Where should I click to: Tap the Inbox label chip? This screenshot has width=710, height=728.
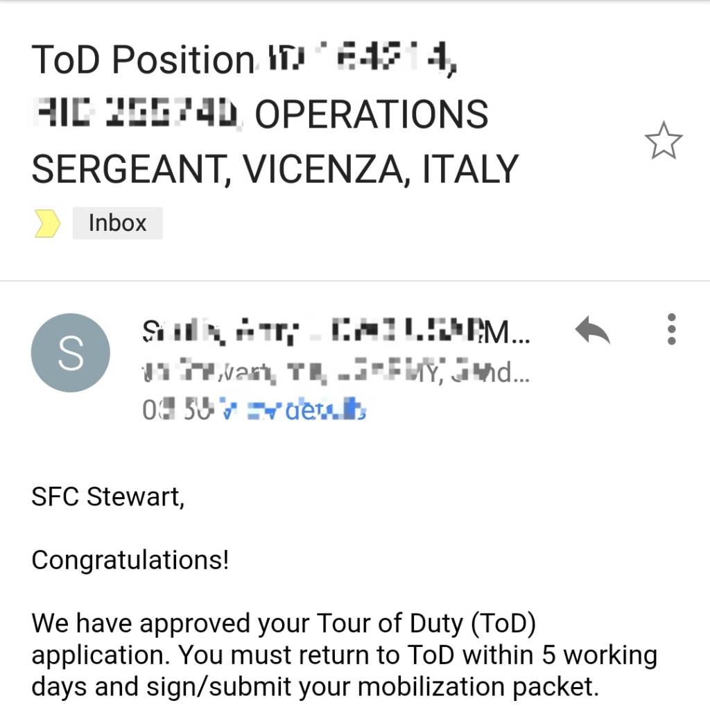pyautogui.click(x=117, y=223)
